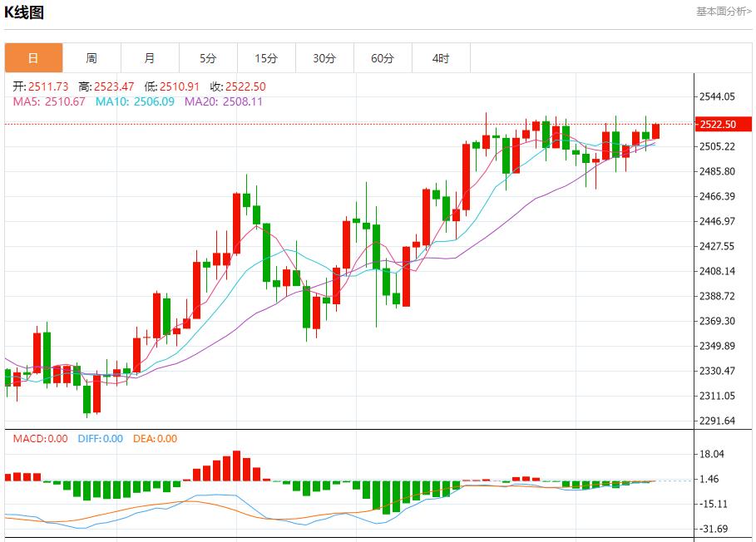Image resolution: width=756 pixels, height=542 pixels.
Task: Click the 收 closing price readout
Action: (x=237, y=86)
